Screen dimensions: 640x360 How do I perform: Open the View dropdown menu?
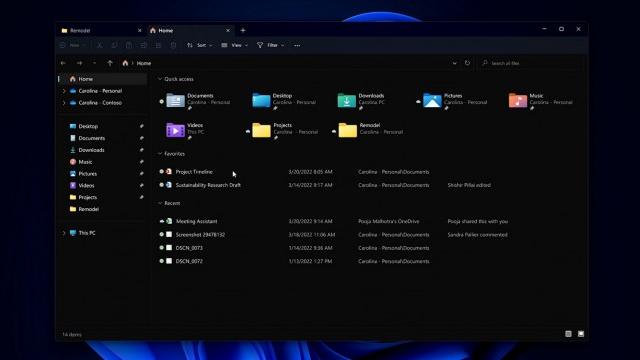[234, 45]
